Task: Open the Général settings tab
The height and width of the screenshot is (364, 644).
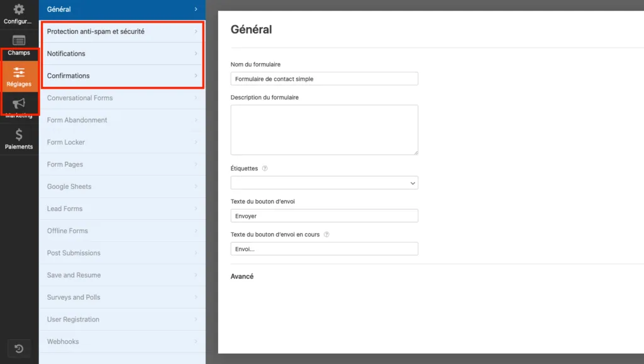Action: 122,9
